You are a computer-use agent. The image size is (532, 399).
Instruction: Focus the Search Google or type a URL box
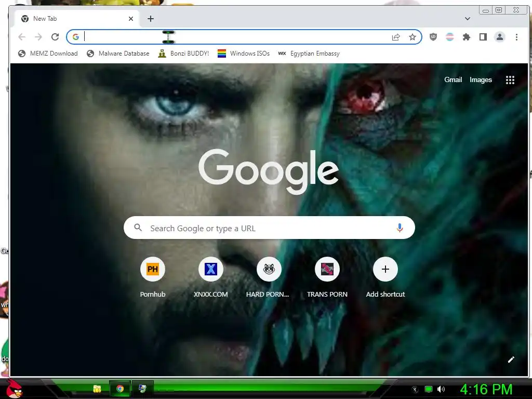269,228
